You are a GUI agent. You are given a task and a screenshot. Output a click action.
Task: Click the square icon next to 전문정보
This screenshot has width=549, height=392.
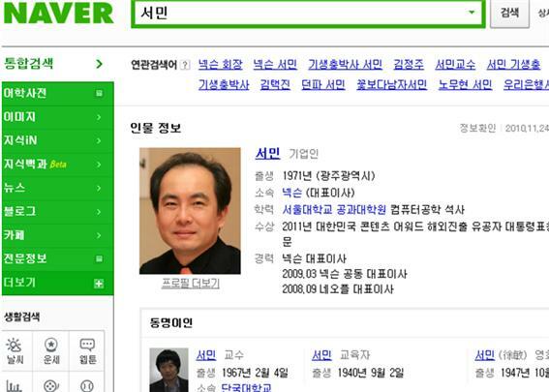pos(100,258)
